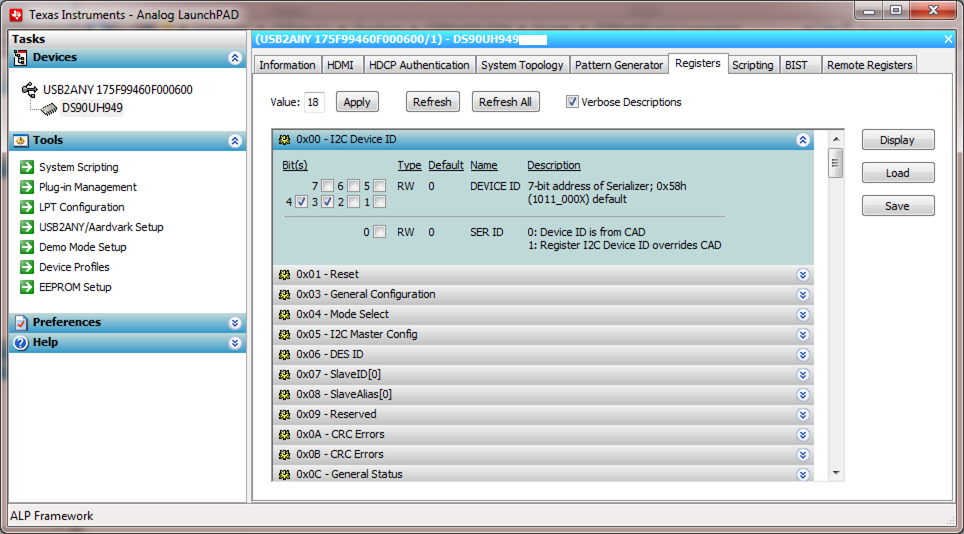Click the Display button

898,140
